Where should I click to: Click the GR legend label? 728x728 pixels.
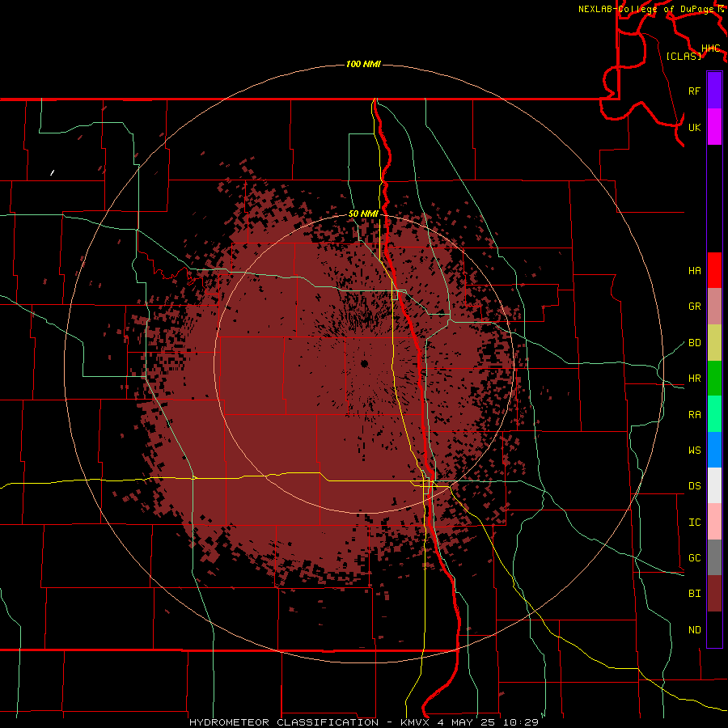[x=695, y=307]
